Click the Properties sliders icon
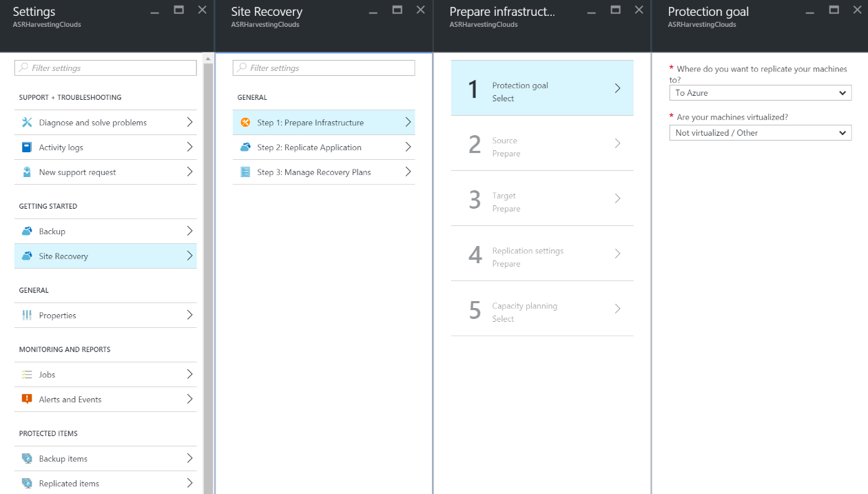 (x=27, y=316)
